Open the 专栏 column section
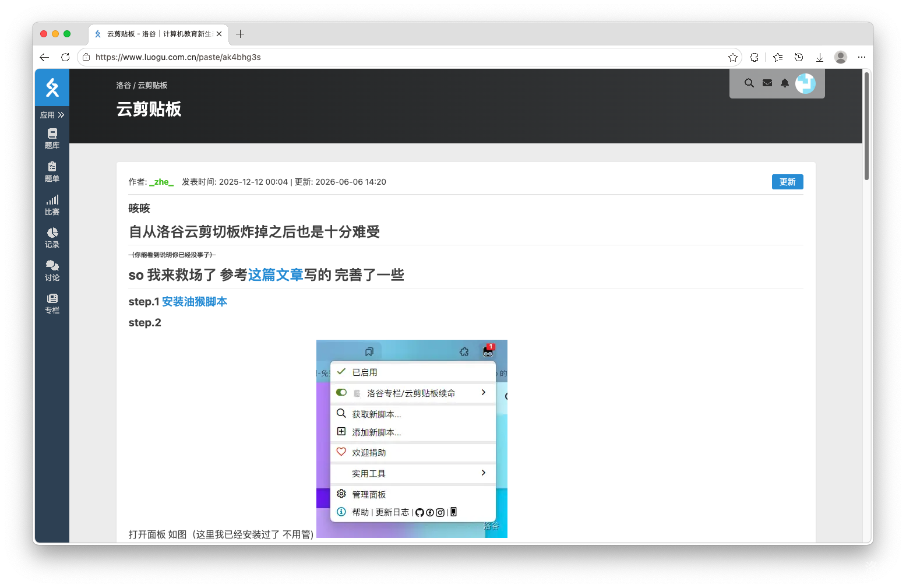This screenshot has width=906, height=588. [x=52, y=304]
